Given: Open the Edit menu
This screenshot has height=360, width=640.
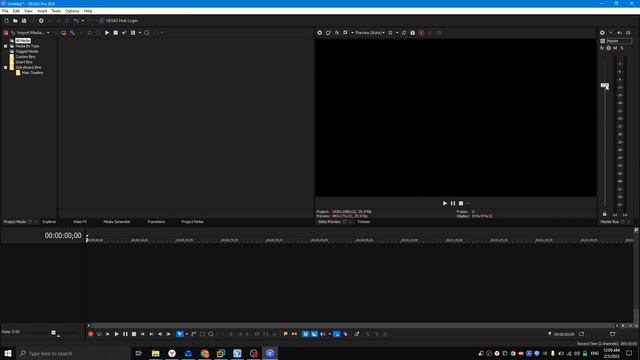Looking at the screenshot, I should [16, 11].
